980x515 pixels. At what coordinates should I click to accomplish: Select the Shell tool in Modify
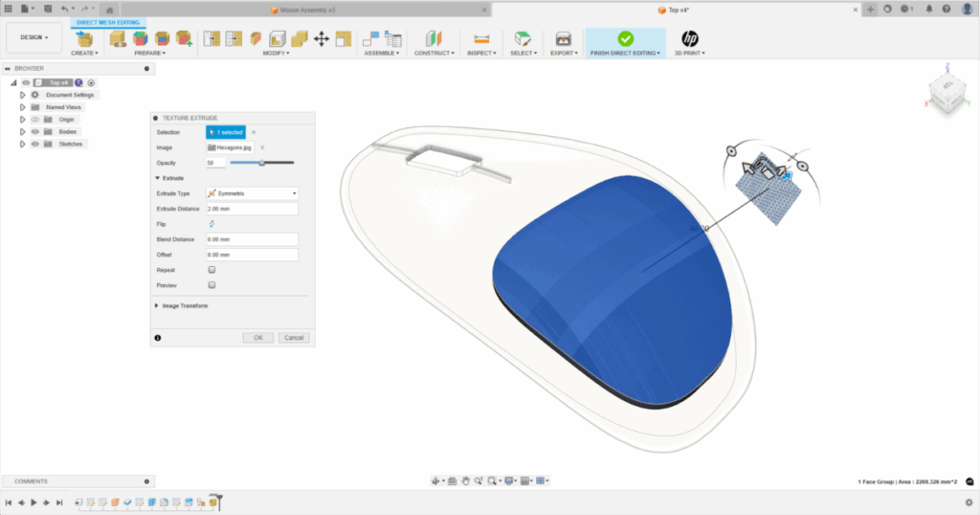click(x=278, y=38)
